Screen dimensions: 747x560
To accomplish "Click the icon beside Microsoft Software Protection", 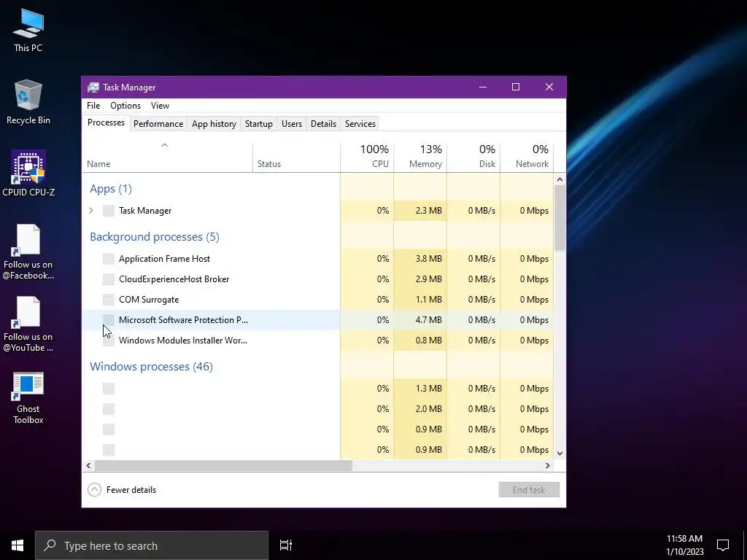I will 109,320.
